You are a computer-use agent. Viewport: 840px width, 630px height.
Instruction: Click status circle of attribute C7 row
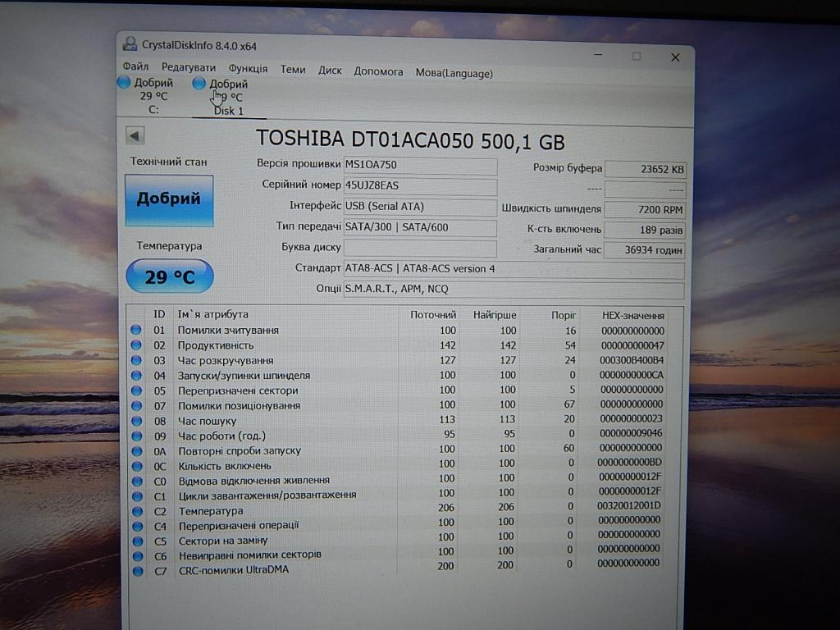click(x=138, y=571)
